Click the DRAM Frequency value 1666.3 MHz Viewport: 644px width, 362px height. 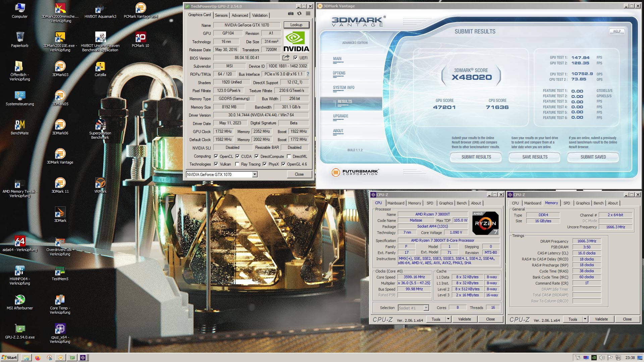[587, 241]
